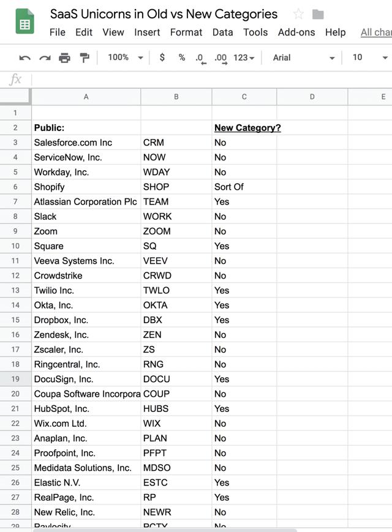Select the Wix.com Ltd. cell
The height and width of the screenshot is (532, 392).
(86, 424)
